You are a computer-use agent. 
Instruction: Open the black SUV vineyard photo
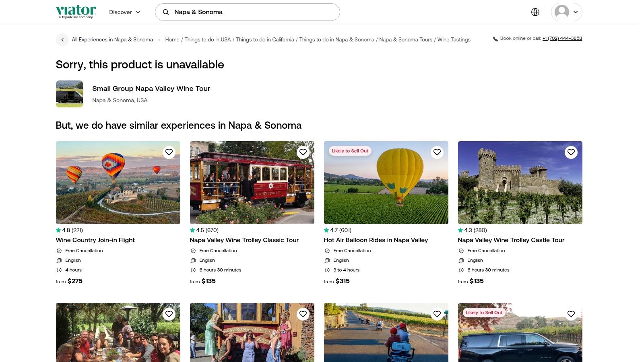520,332
